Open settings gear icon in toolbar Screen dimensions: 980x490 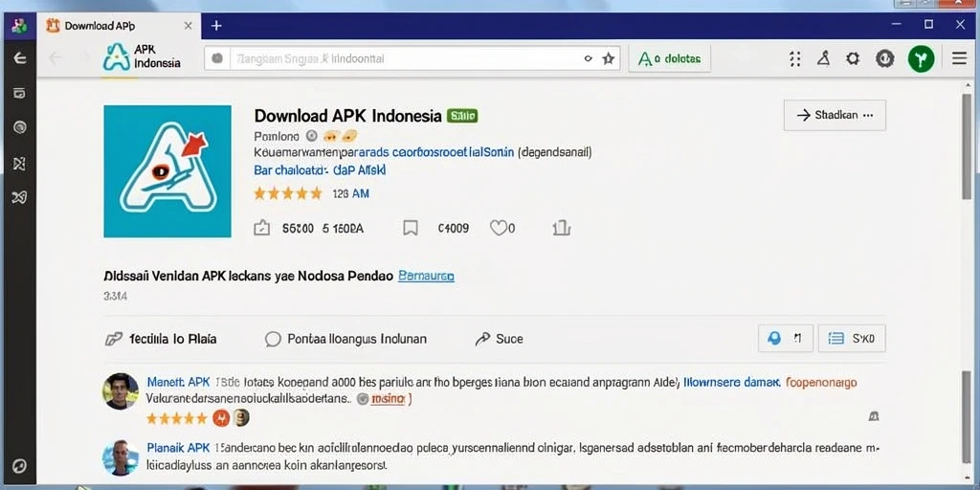pos(853,58)
